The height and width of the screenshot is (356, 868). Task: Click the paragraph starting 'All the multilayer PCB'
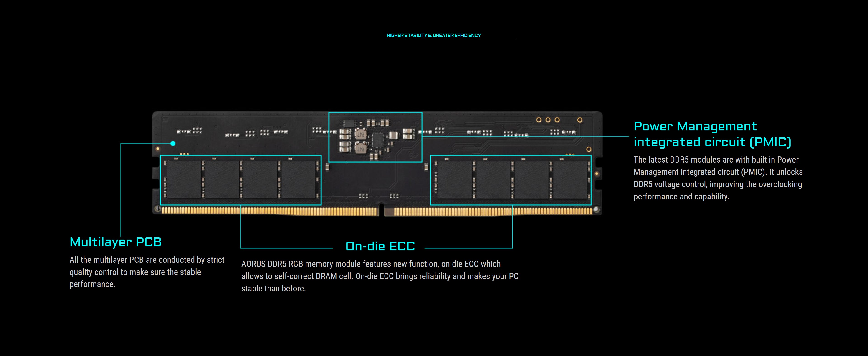pos(147,272)
